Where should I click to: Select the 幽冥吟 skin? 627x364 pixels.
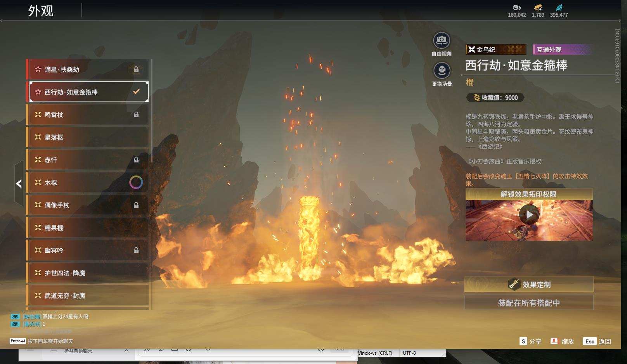point(88,250)
